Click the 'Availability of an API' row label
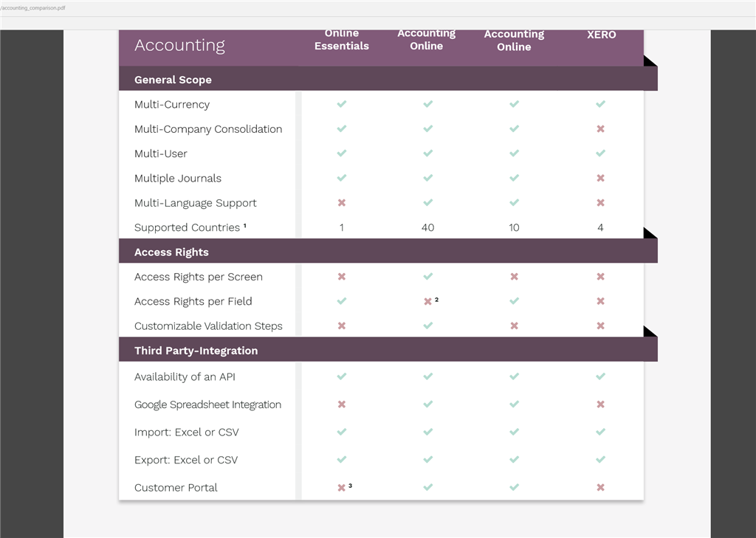Image resolution: width=756 pixels, height=538 pixels. (x=185, y=377)
